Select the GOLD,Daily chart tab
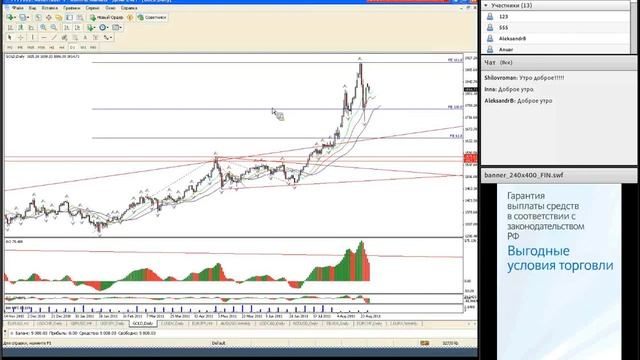Image resolution: width=640 pixels, height=360 pixels. click(143, 323)
